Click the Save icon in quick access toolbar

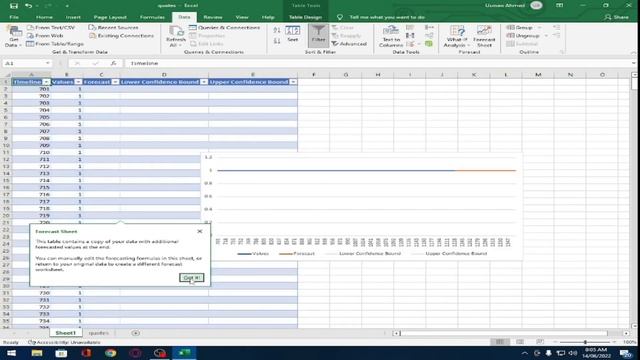[x=13, y=6]
